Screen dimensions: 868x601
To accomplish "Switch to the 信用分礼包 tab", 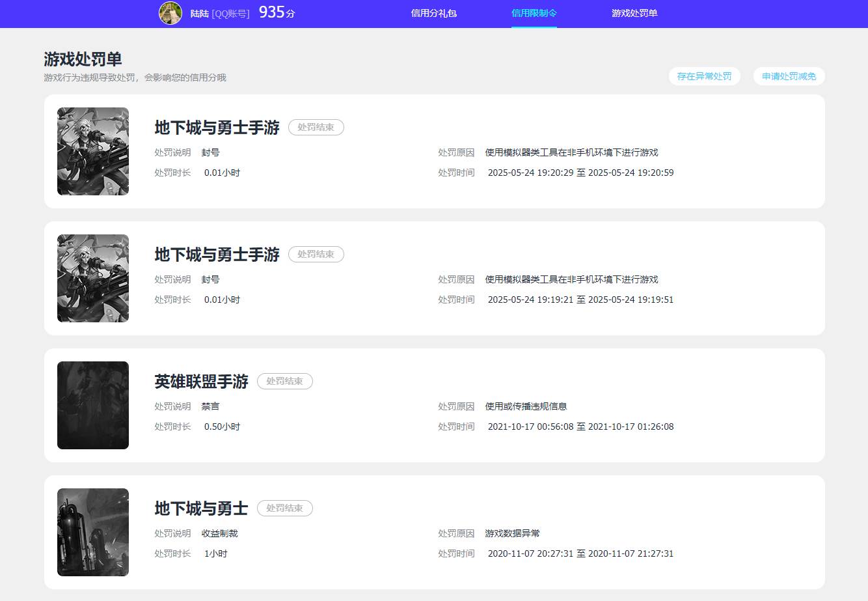I will tap(435, 13).
